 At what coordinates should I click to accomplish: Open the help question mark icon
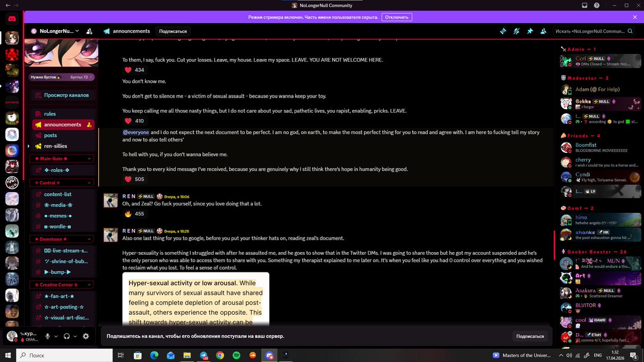tap(597, 5)
